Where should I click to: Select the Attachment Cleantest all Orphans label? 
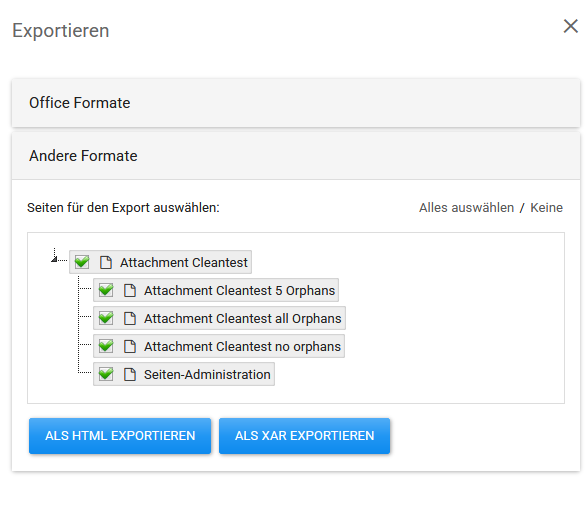pyautogui.click(x=243, y=319)
